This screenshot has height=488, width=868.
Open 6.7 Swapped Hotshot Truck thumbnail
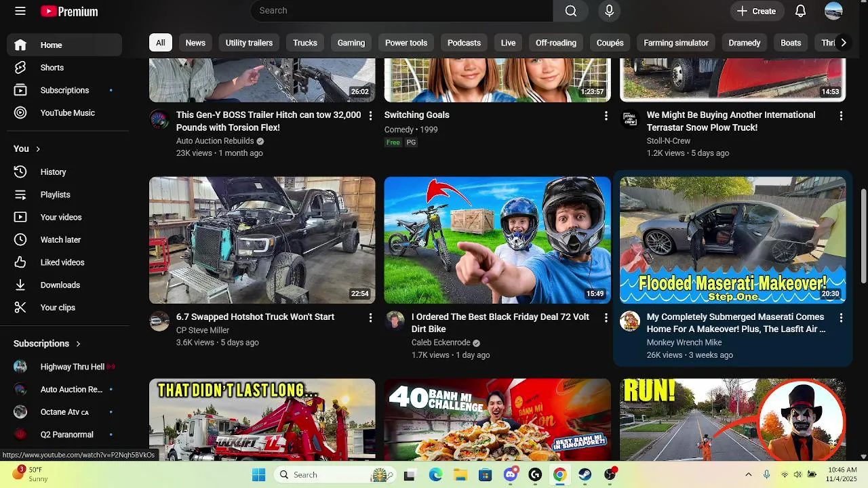262,240
